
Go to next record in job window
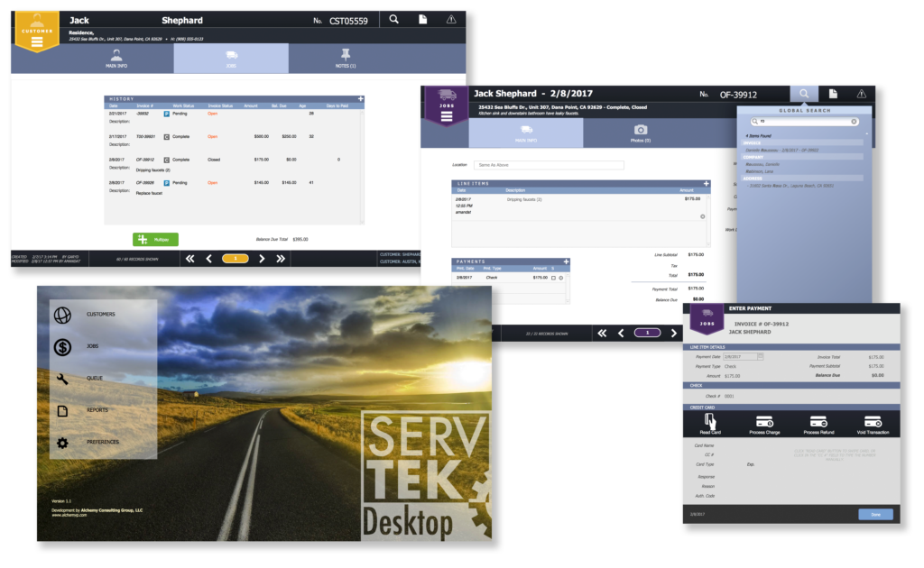pyautogui.click(x=673, y=334)
